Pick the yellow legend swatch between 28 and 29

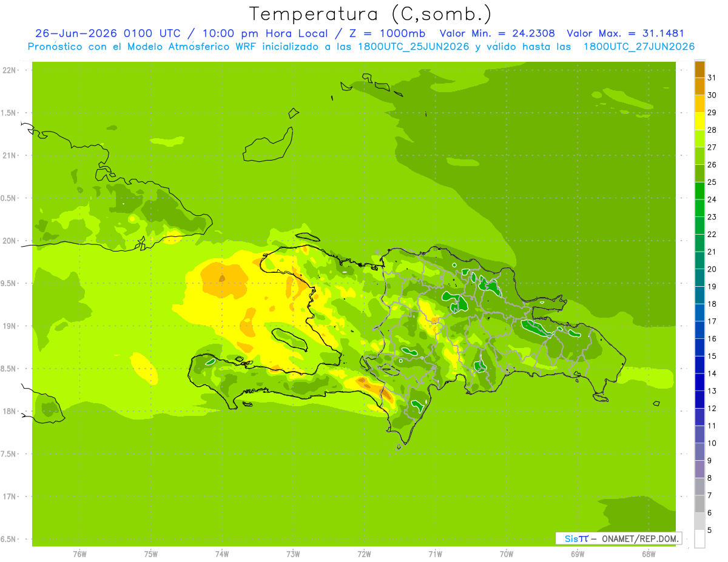click(699, 121)
